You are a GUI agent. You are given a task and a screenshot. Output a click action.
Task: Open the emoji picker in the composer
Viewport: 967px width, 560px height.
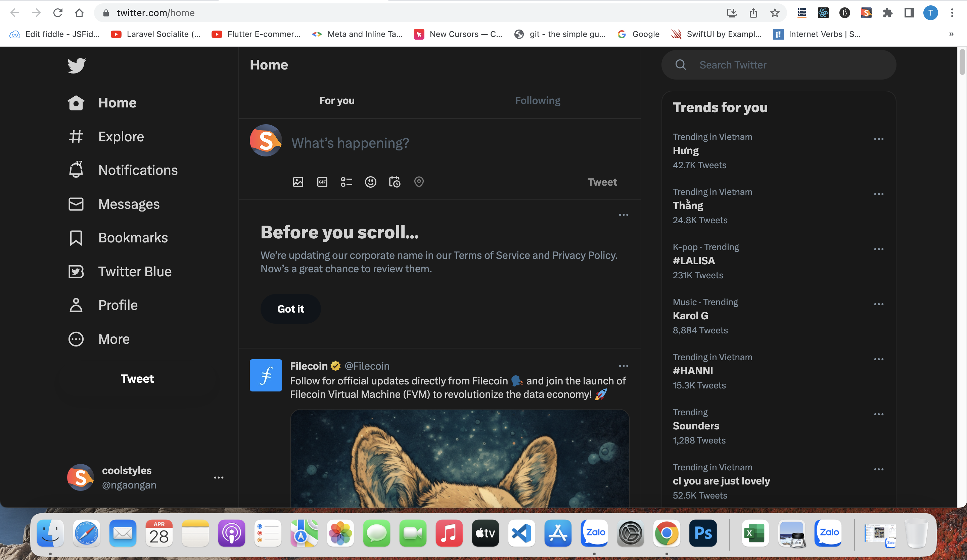click(370, 182)
